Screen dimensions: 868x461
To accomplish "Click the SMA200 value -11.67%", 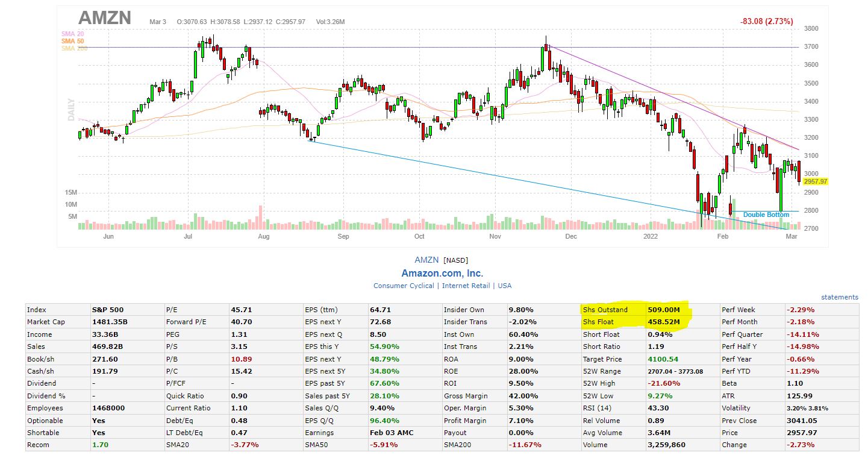I will pyautogui.click(x=525, y=445).
